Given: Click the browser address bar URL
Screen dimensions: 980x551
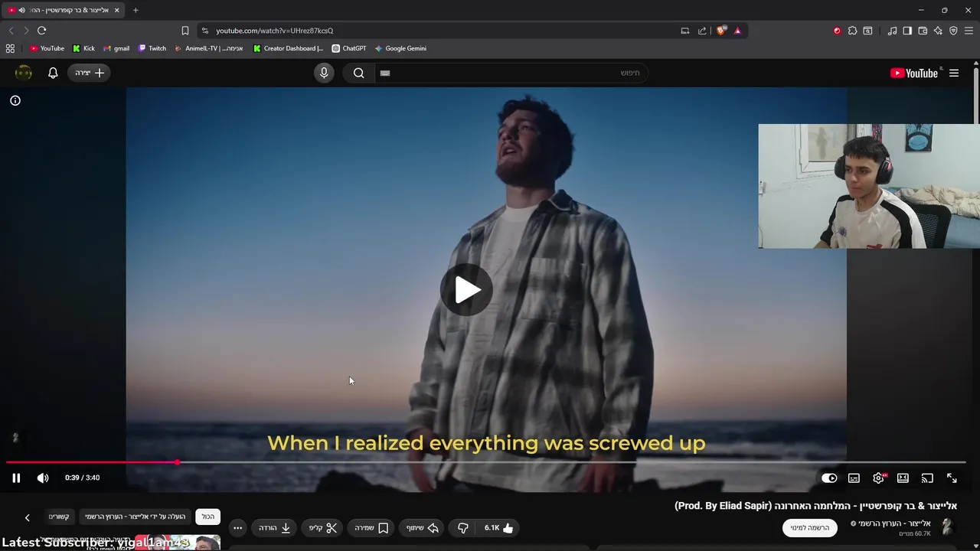Looking at the screenshot, I should point(274,31).
